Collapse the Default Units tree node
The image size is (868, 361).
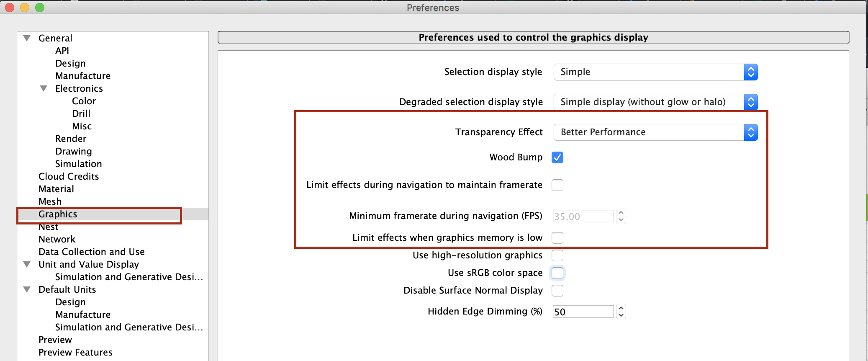[x=27, y=289]
